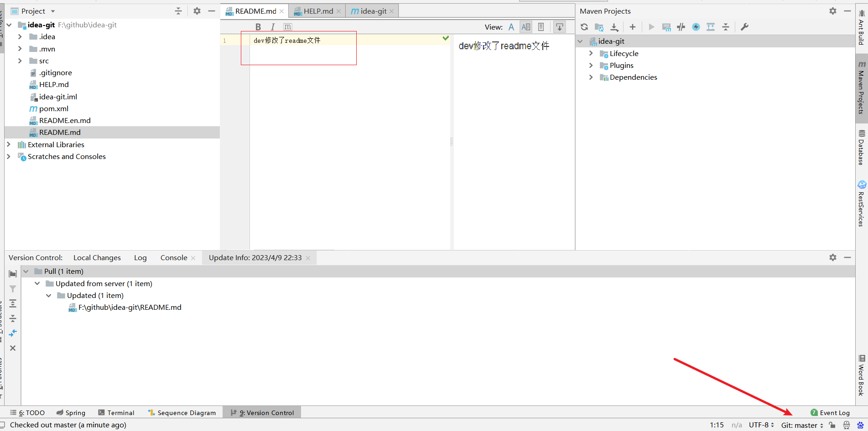This screenshot has width=868, height=431.
Task: Open the Terminal tool window
Action: [116, 413]
